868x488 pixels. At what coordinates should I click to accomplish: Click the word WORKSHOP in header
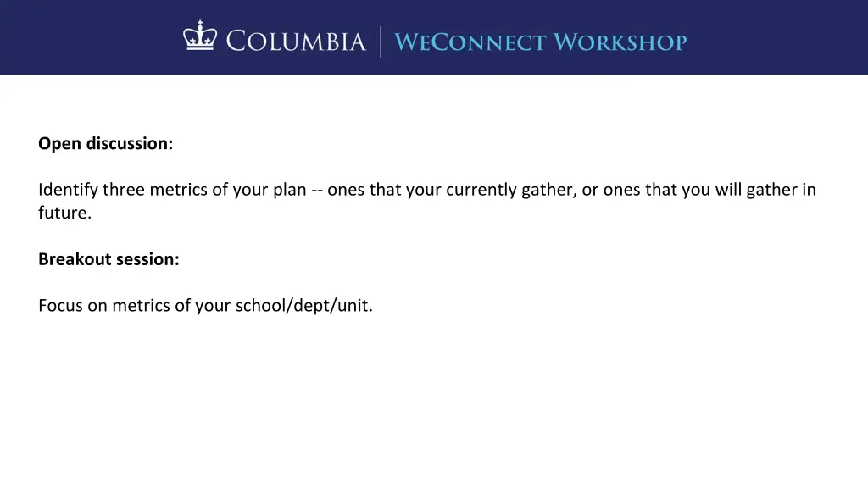(x=620, y=42)
